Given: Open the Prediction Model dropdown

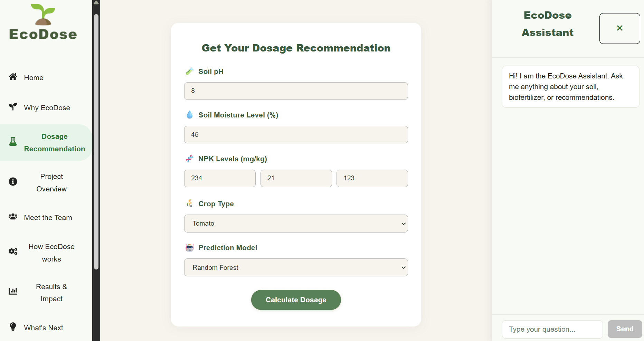Looking at the screenshot, I should click(296, 267).
